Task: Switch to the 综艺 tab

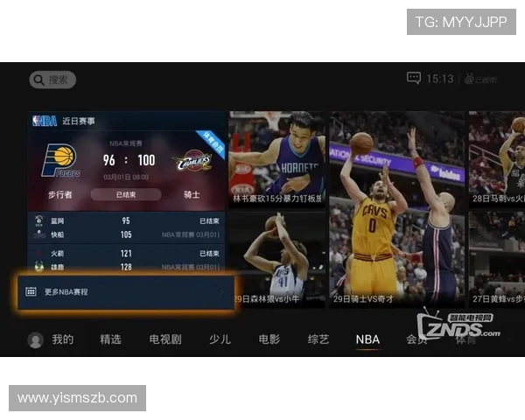Action: click(x=318, y=339)
